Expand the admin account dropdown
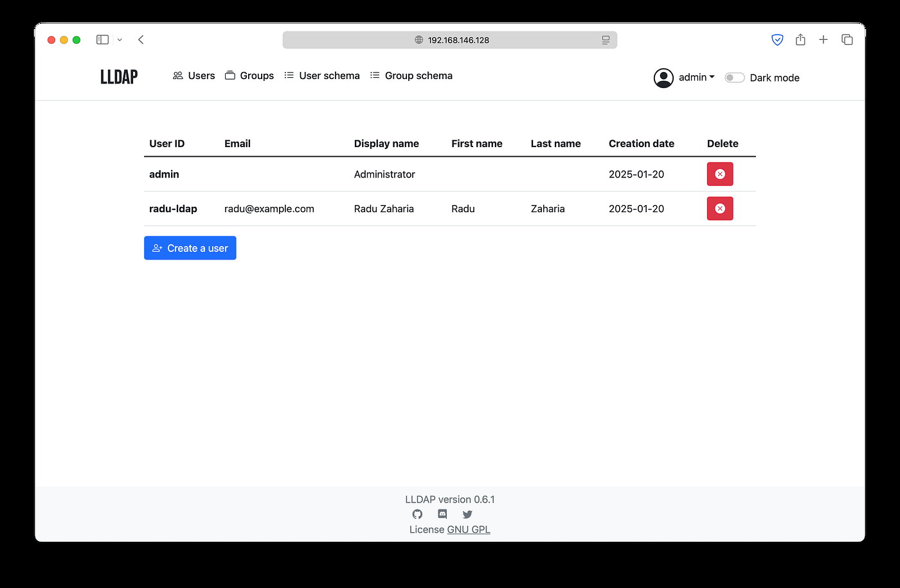The image size is (900, 588). 685,78
